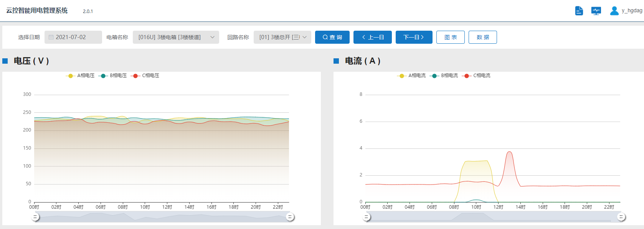This screenshot has height=229, width=644.
Task: Toggle C相电流 series in current legend
Action: point(476,76)
